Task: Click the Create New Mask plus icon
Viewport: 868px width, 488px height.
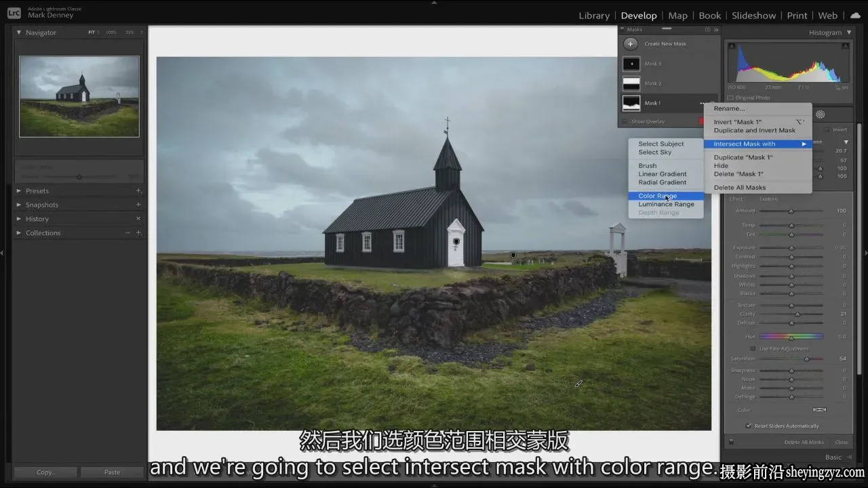Action: [631, 44]
